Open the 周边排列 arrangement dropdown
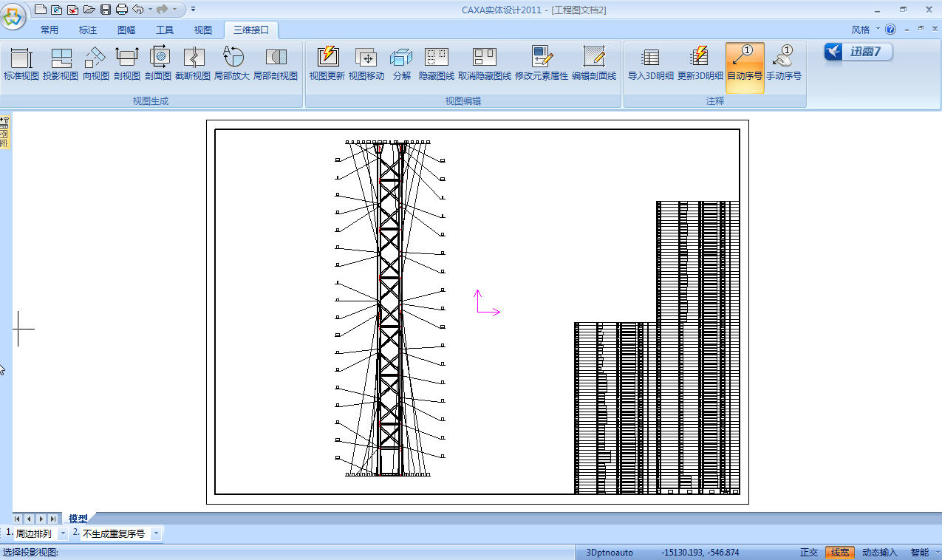The height and width of the screenshot is (560, 942). click(62, 533)
